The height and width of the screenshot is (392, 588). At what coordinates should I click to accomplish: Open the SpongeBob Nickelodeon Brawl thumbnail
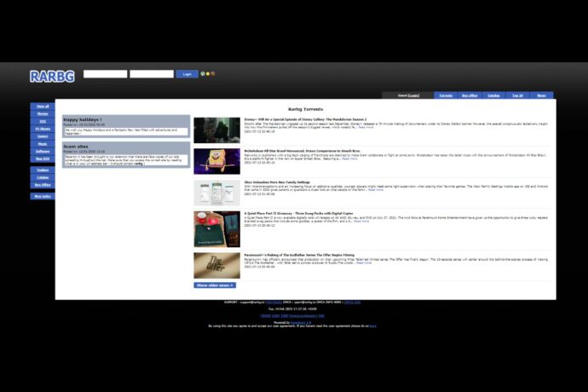(216, 161)
